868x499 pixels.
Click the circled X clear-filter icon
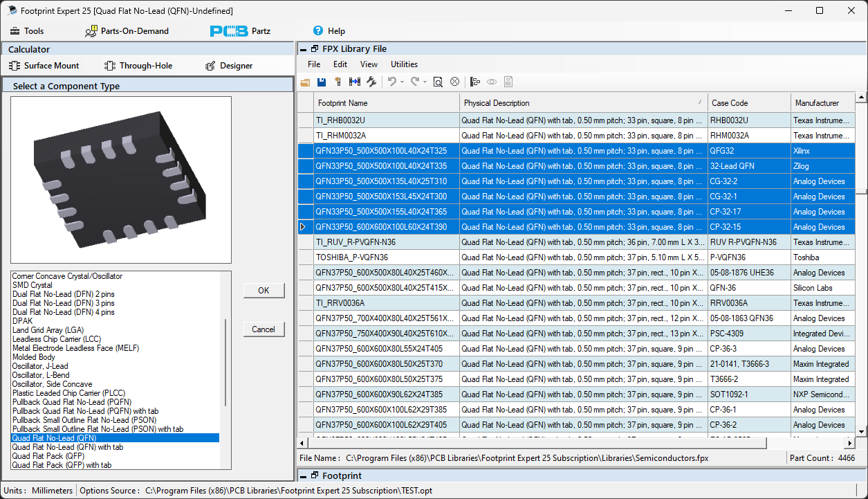click(x=454, y=82)
